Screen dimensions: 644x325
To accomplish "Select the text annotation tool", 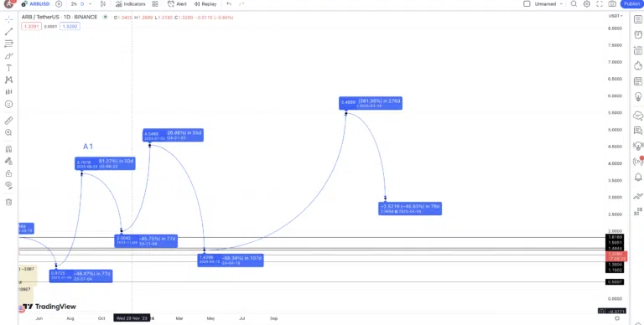I will [8, 68].
